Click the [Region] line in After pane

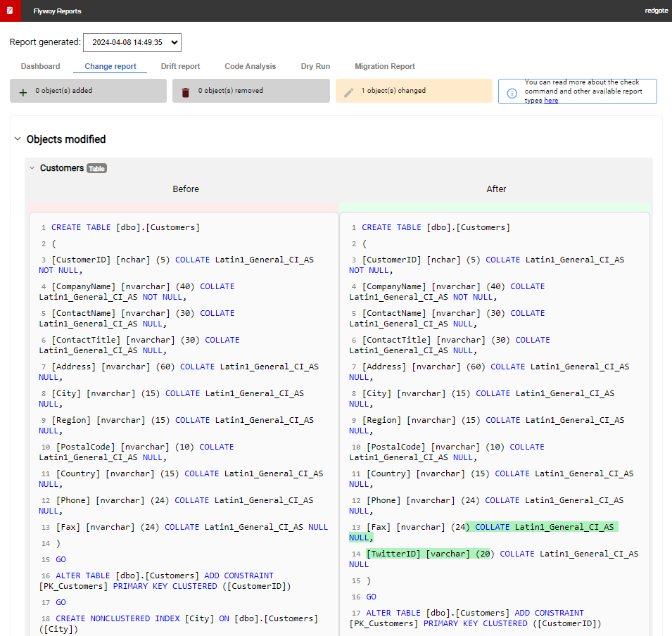[x=487, y=425]
